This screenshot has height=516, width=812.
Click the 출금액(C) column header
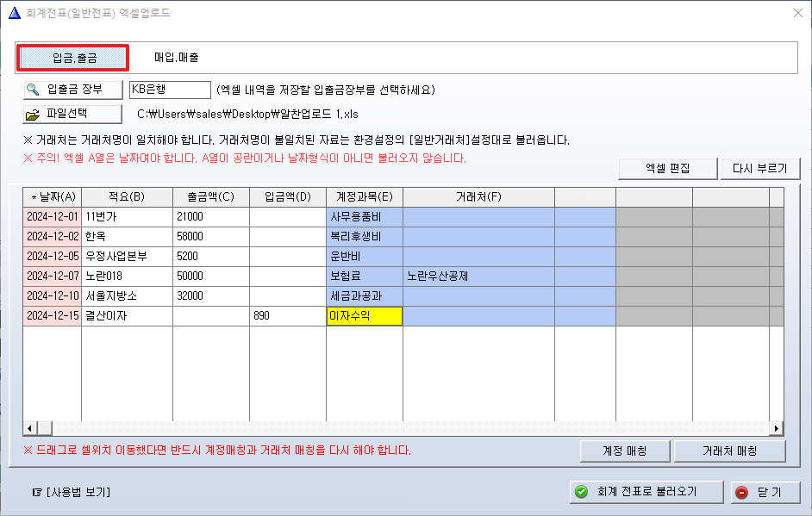coord(211,197)
